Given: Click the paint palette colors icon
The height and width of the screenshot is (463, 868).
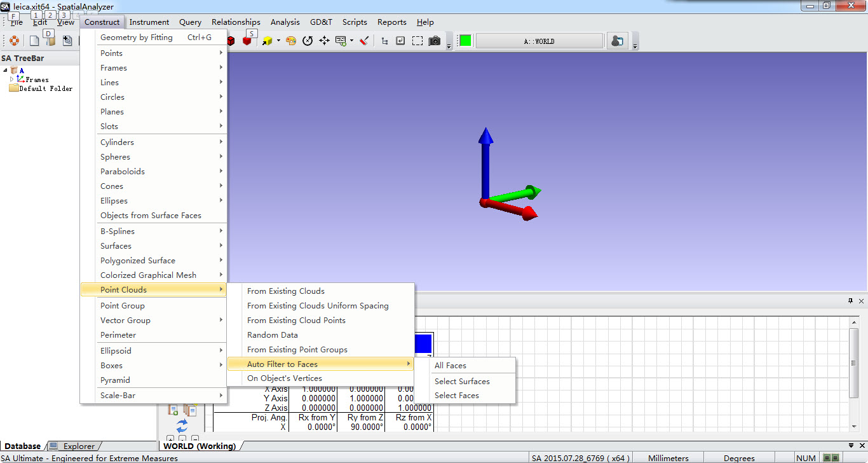Looking at the screenshot, I should (291, 41).
